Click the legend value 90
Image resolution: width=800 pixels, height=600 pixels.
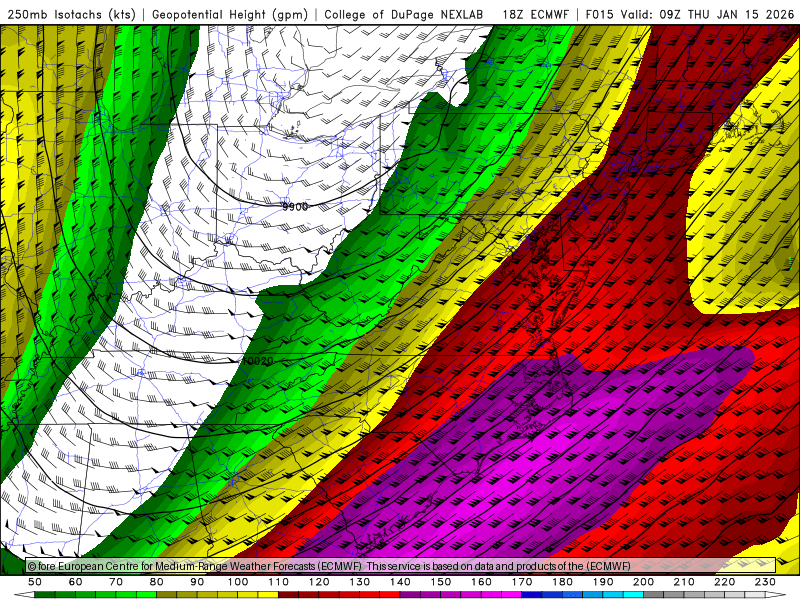[x=197, y=582]
